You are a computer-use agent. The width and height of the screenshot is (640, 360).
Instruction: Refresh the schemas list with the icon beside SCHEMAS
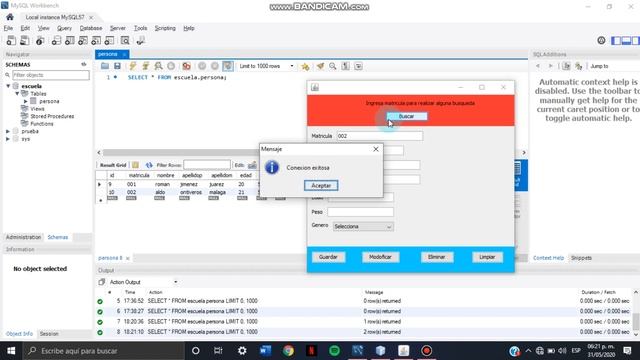point(84,64)
